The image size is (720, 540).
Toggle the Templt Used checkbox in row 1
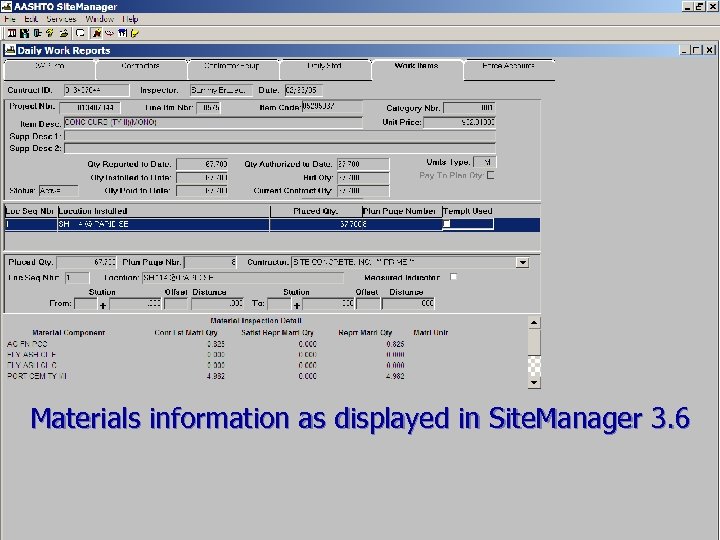coord(446,224)
